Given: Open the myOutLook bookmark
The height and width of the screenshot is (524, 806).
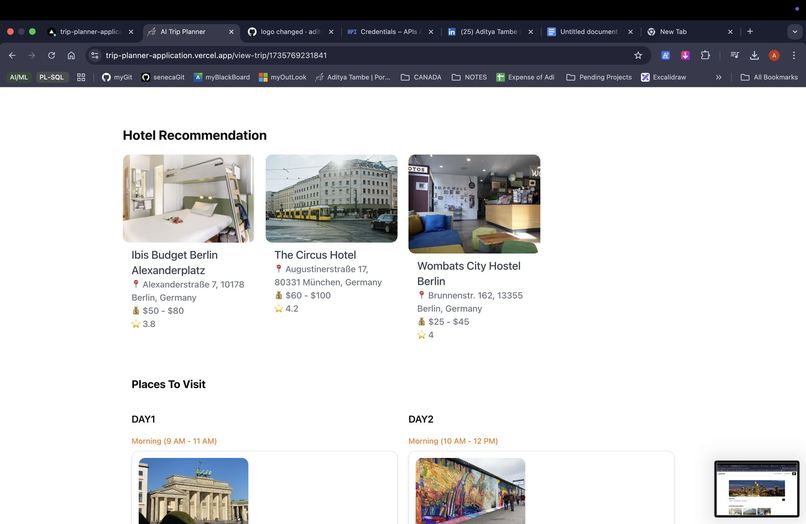Looking at the screenshot, I should point(282,77).
